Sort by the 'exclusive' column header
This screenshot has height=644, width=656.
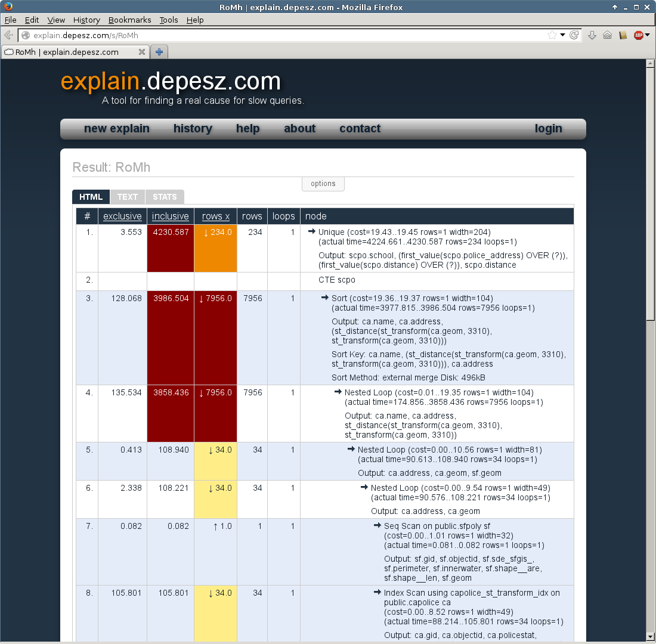122,216
